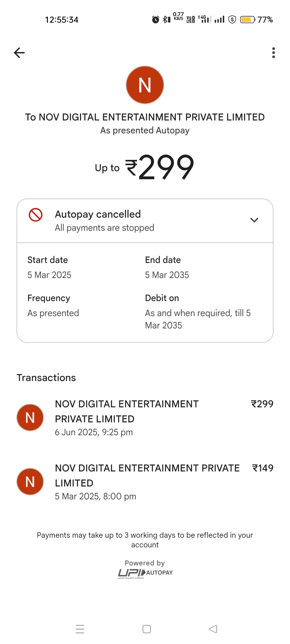
Task: Tap the ₹299 amount in transactions list
Action: click(x=262, y=404)
